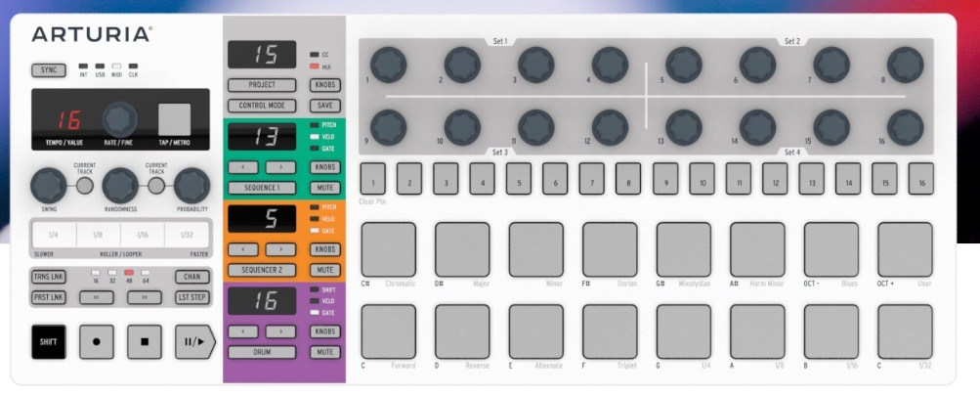Toggle Current Track button beside Swing
Screen dimensions: 980x396
pyautogui.click(x=85, y=185)
